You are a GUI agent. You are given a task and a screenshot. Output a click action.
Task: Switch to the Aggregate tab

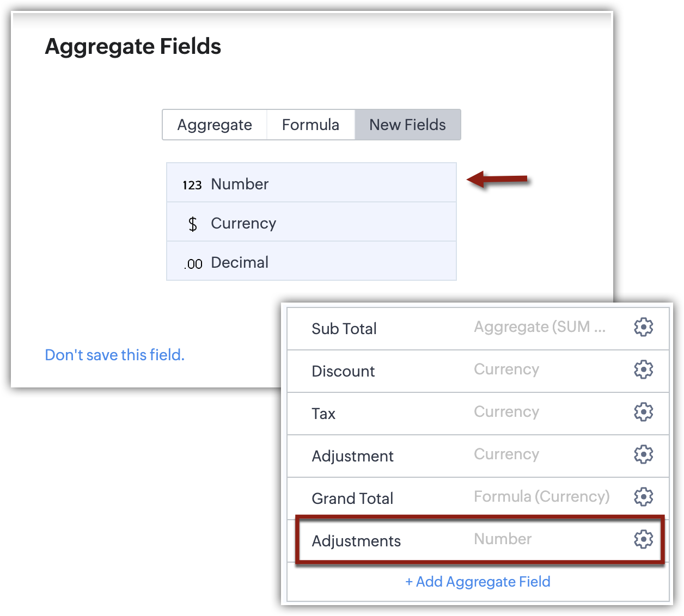coord(215,125)
